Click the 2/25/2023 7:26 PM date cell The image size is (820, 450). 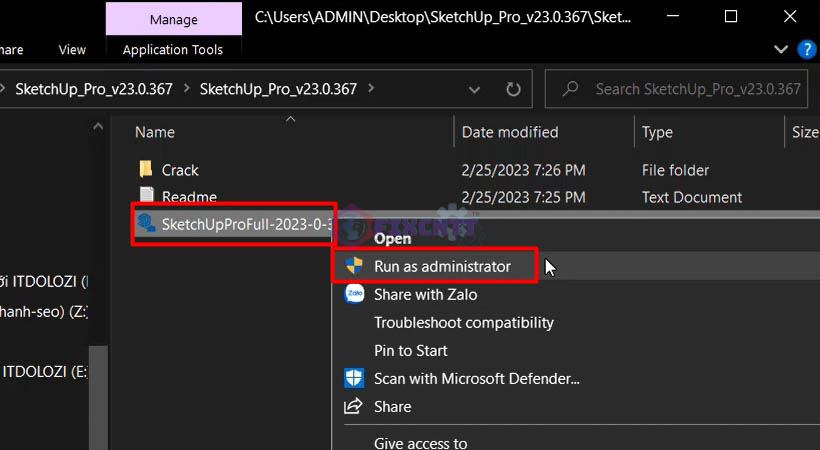(523, 170)
